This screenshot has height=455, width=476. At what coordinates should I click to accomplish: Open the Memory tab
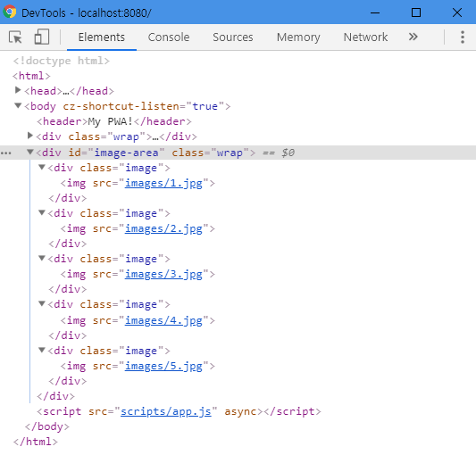pyautogui.click(x=298, y=37)
